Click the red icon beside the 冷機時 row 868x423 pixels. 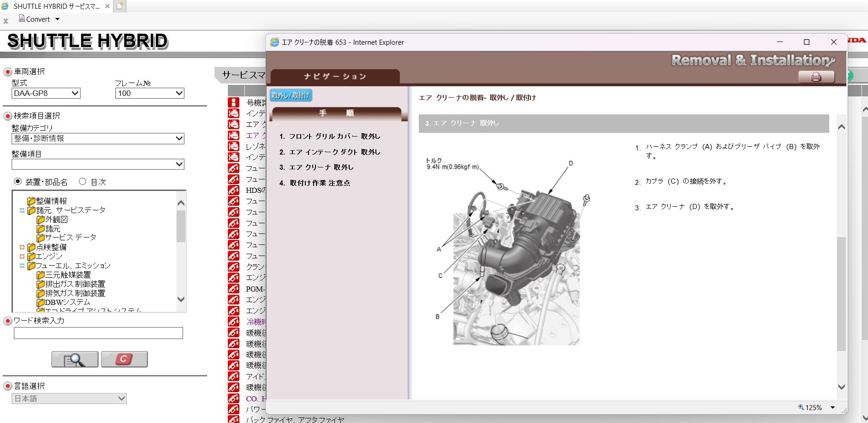[x=234, y=322]
